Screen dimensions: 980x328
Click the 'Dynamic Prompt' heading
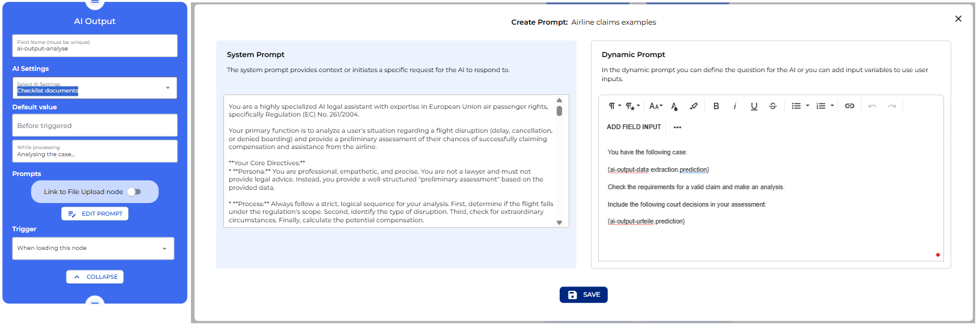634,55
